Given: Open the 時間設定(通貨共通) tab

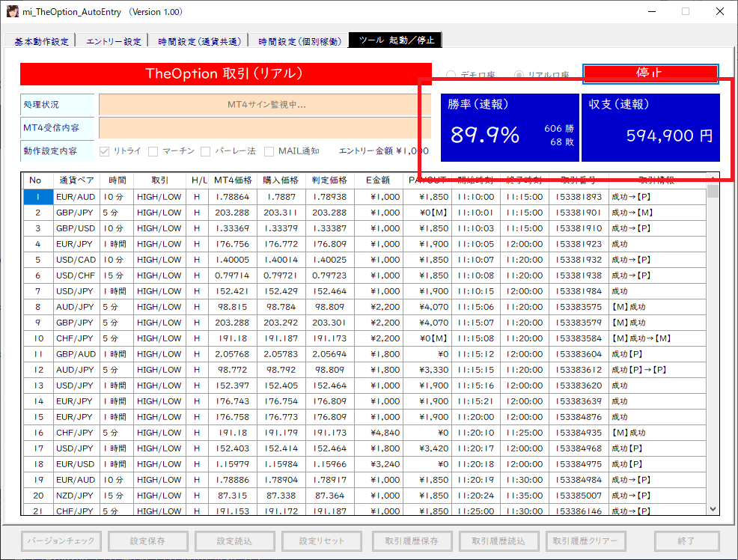Looking at the screenshot, I should pos(200,41).
